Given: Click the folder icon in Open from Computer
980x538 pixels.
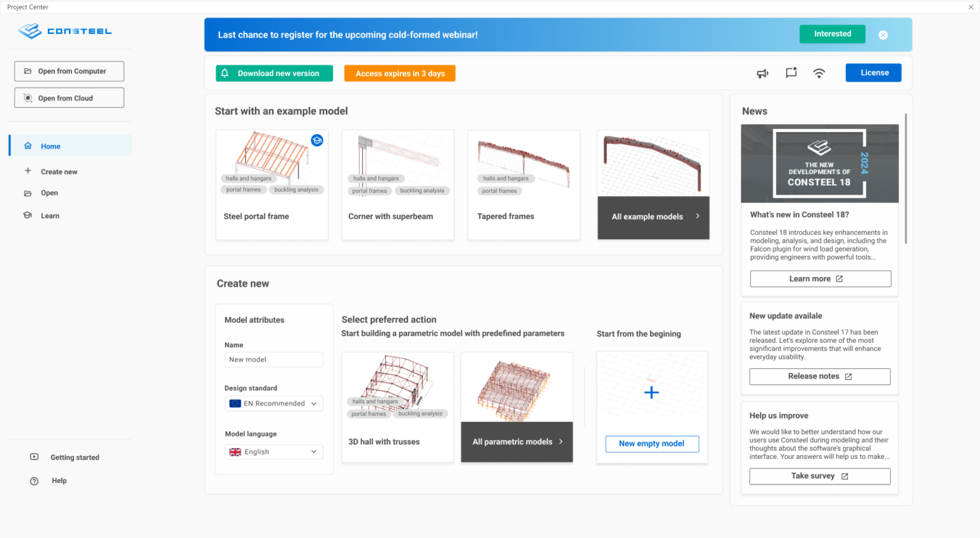Looking at the screenshot, I should point(27,71).
